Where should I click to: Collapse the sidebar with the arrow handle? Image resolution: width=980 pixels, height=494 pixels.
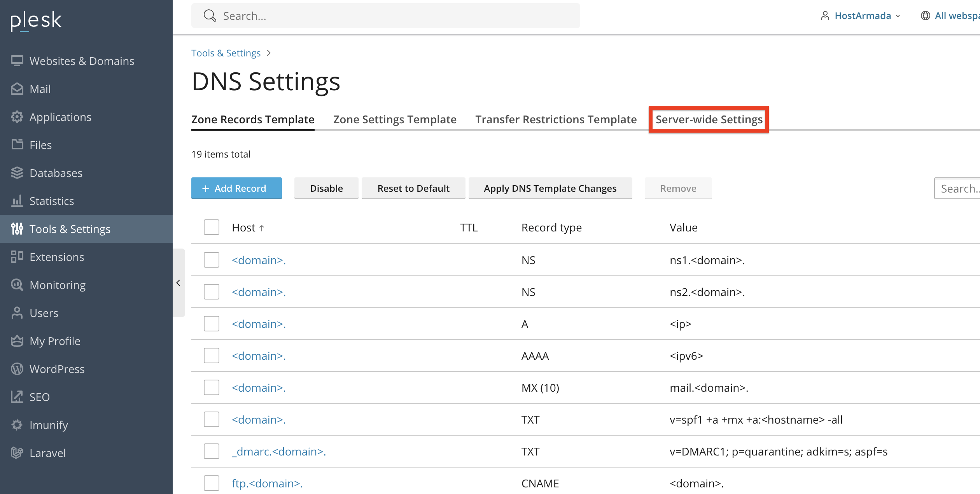pyautogui.click(x=178, y=283)
